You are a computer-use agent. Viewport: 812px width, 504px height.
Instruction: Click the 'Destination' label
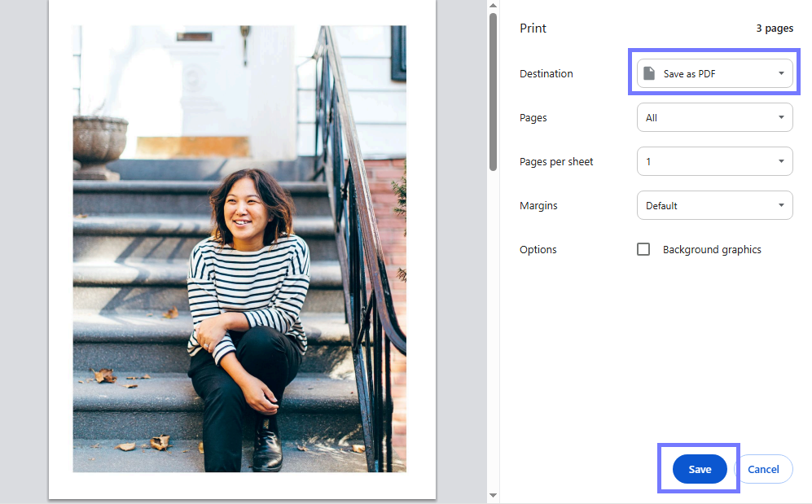[546, 73]
